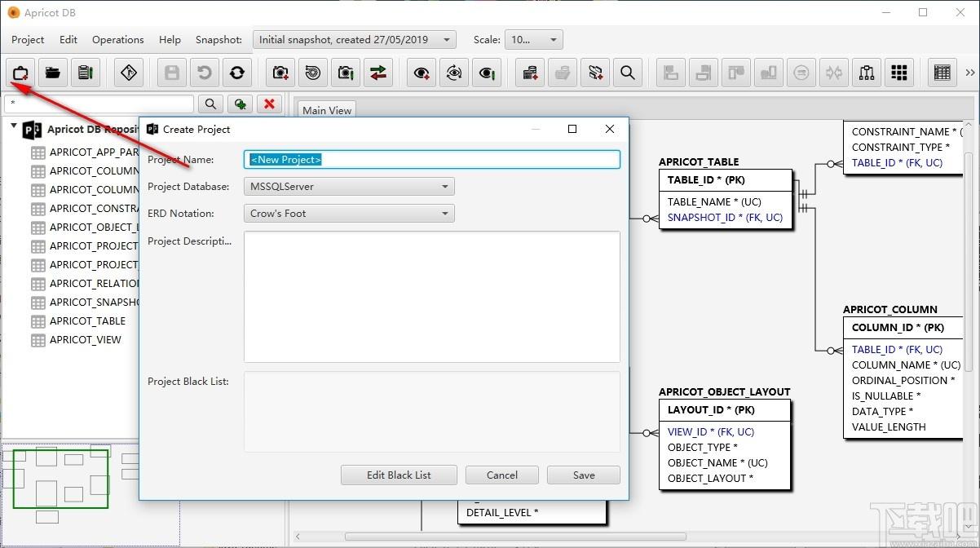
Task: Click the black grid icon in toolbar
Action: (x=899, y=73)
